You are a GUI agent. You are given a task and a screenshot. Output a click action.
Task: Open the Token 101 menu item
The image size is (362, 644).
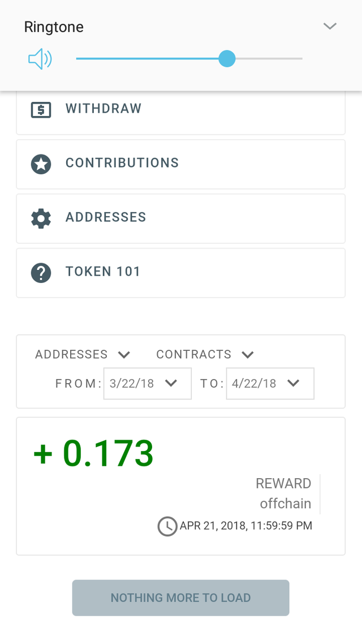pos(180,272)
